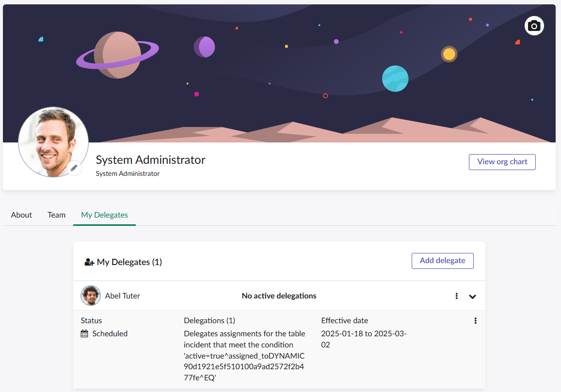Viewport: 561px width, 392px height.
Task: Click the effective date range value
Action: coord(363,339)
